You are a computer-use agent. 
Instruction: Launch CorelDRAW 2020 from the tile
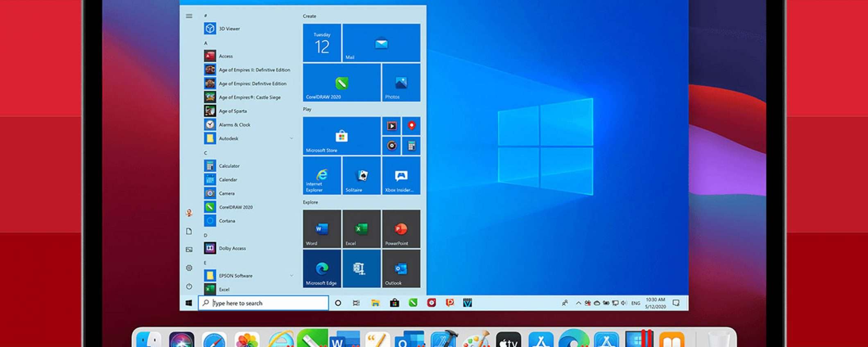tap(341, 83)
